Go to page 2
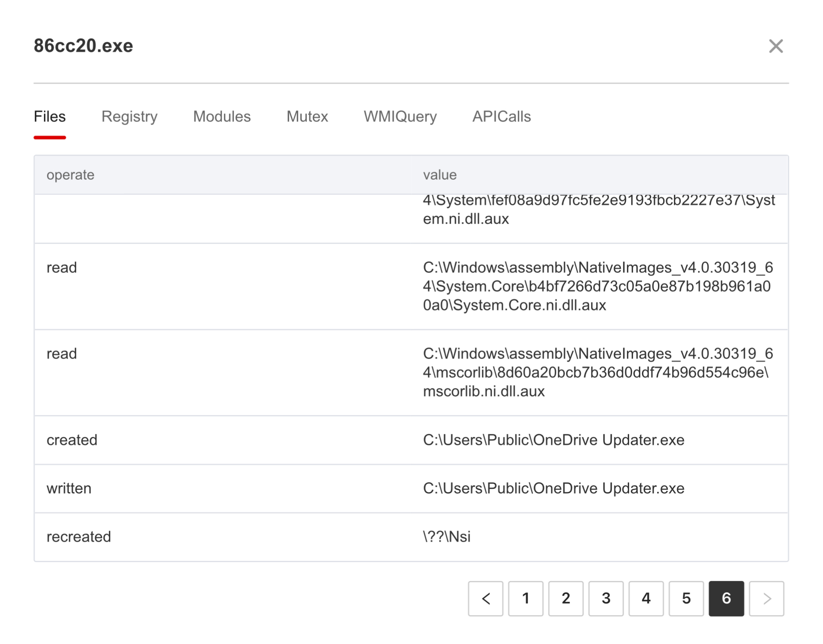823x644 pixels. 565,598
